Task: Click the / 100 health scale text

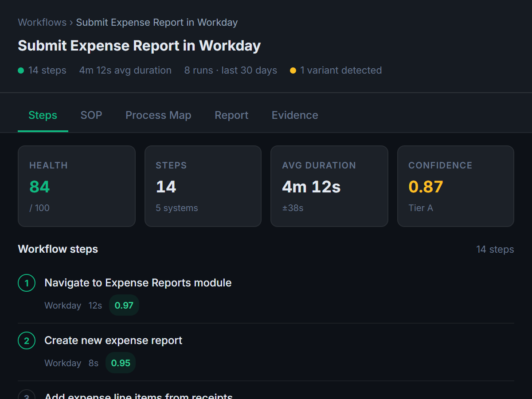Action: 39,208
